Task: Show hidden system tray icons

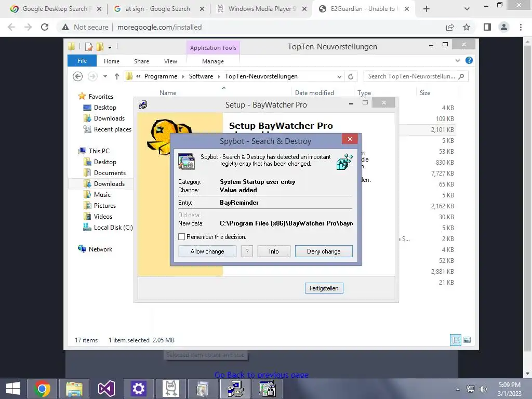Action: coord(458,389)
